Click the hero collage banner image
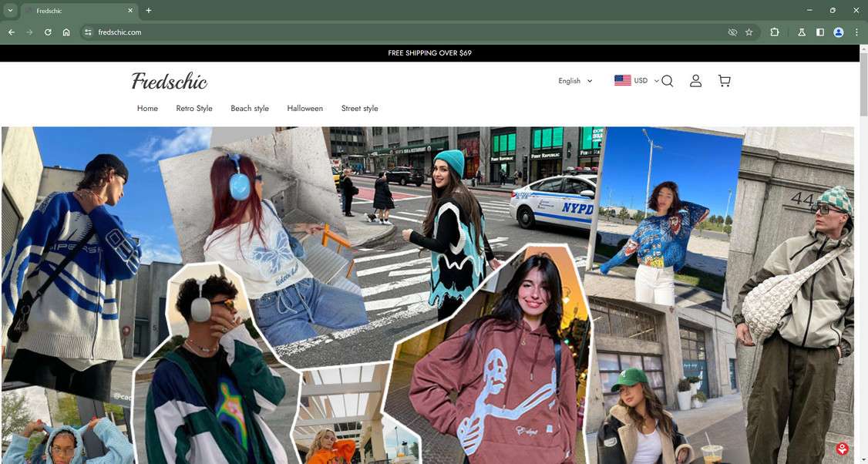This screenshot has height=464, width=868. 427,295
